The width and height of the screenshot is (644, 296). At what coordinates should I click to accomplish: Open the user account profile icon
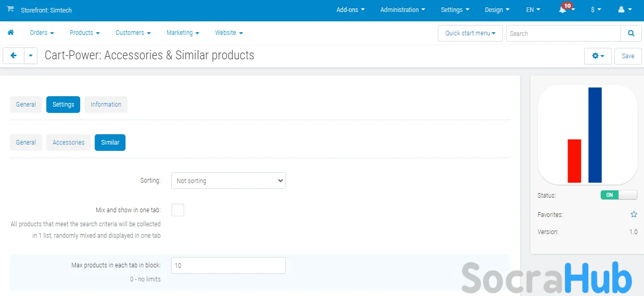pyautogui.click(x=621, y=10)
